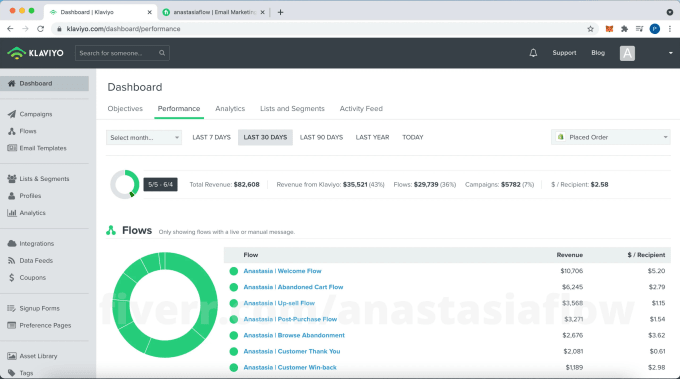Screen dimensions: 680x379
Task: Open Anastasia | Customer Thank You
Action: coord(292,351)
